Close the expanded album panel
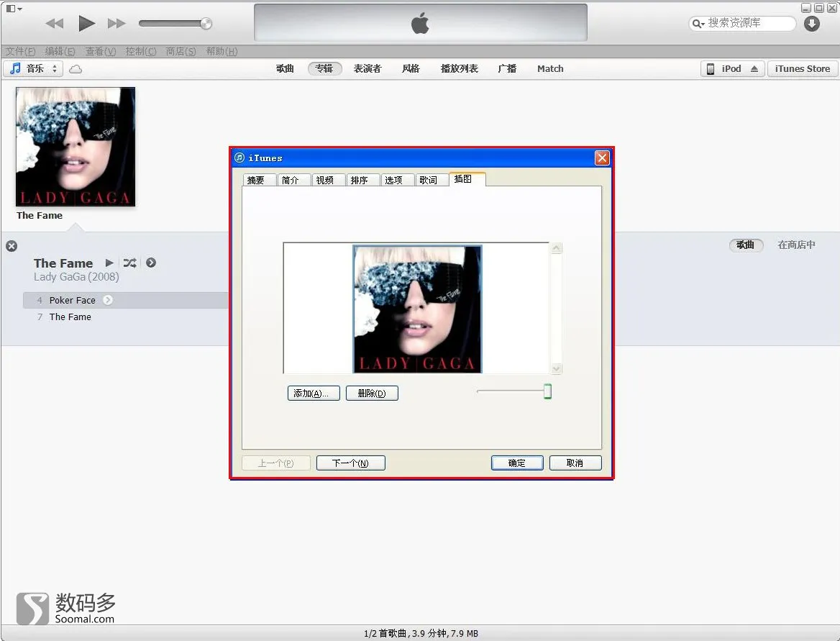Viewport: 840px width, 641px height. tap(12, 246)
